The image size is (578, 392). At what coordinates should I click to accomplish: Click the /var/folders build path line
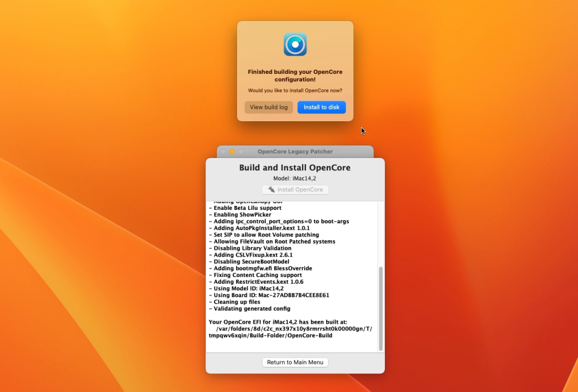[x=294, y=329]
